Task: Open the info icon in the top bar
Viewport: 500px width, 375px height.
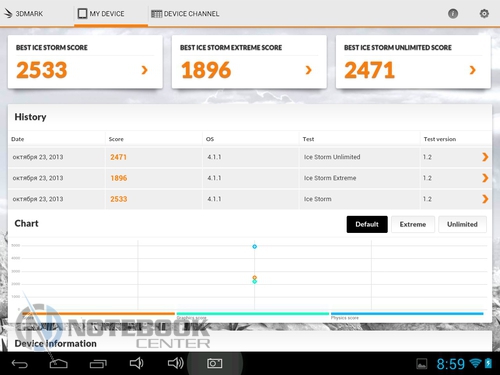Action: click(453, 14)
